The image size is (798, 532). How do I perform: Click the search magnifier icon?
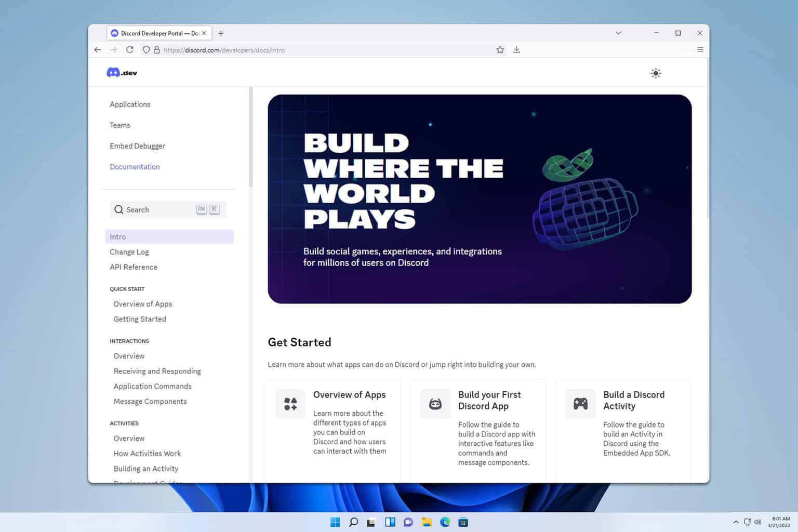[x=119, y=209]
